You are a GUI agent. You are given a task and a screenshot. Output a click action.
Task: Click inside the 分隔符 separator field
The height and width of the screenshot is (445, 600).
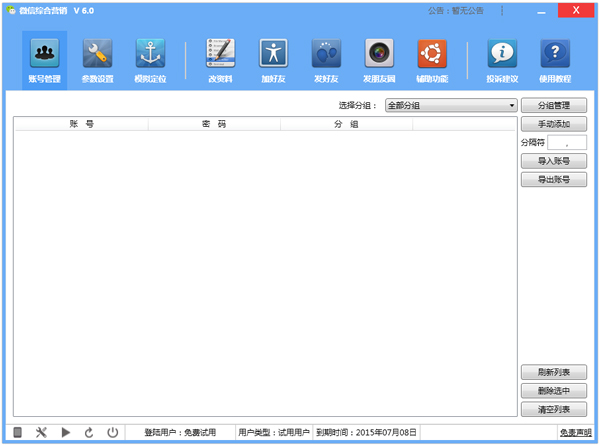click(567, 143)
